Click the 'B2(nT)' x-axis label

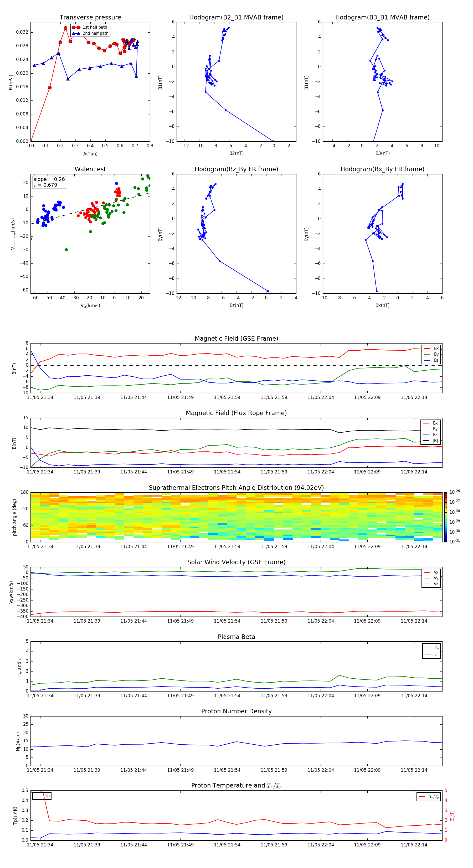(x=236, y=153)
